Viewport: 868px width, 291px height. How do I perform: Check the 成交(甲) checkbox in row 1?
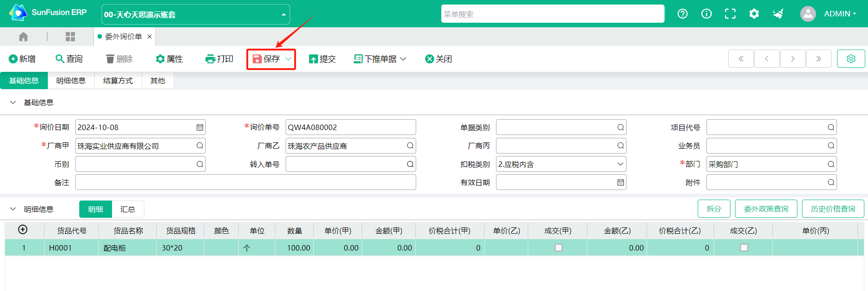[558, 248]
